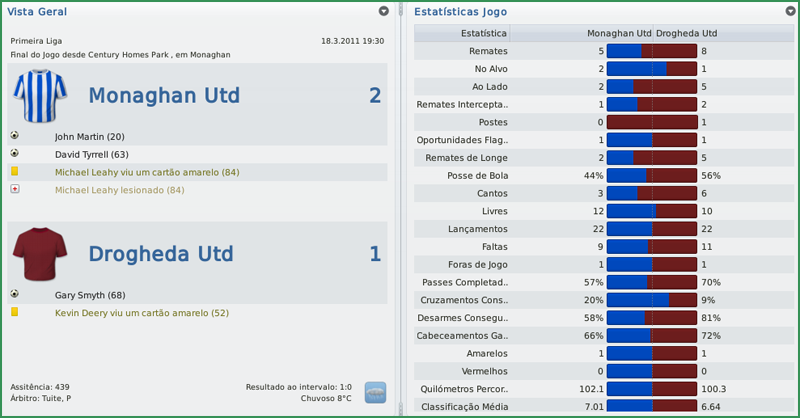Click the goal ball icon beside John Martin
This screenshot has width=800, height=418.
coord(15,136)
